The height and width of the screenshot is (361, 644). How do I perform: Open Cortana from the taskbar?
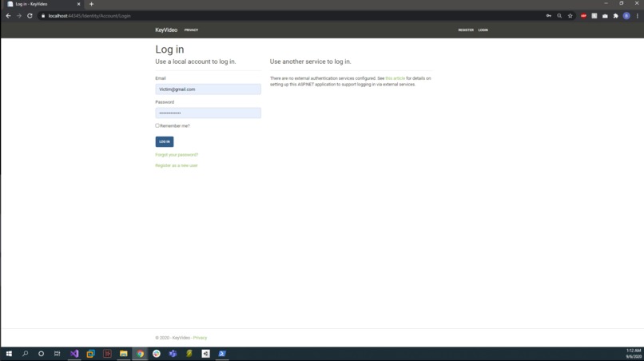coord(41,354)
